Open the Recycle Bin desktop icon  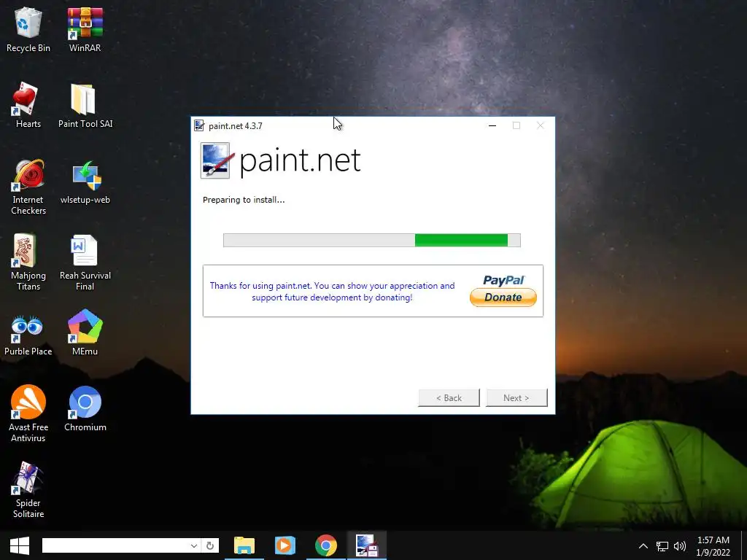(28, 29)
